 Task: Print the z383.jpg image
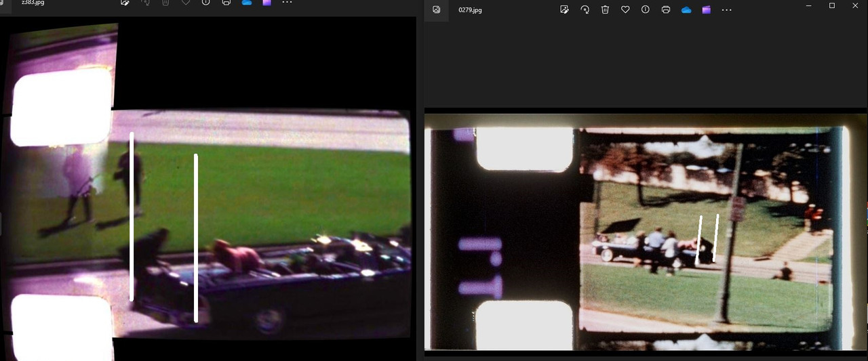click(226, 3)
